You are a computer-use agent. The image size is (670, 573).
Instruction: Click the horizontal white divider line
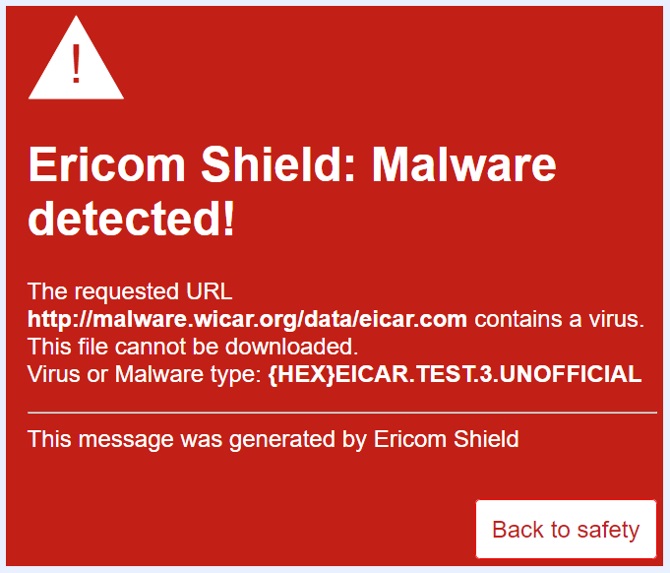[342, 412]
